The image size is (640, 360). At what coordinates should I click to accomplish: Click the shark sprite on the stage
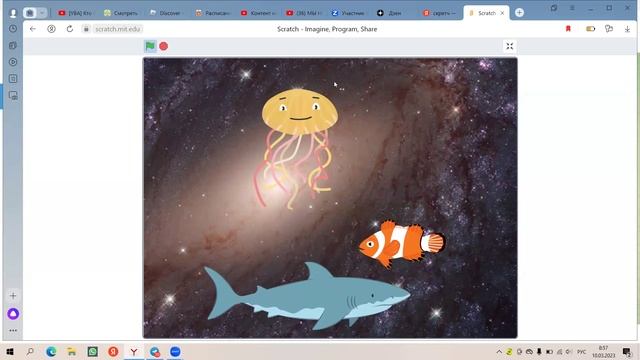[x=307, y=297]
